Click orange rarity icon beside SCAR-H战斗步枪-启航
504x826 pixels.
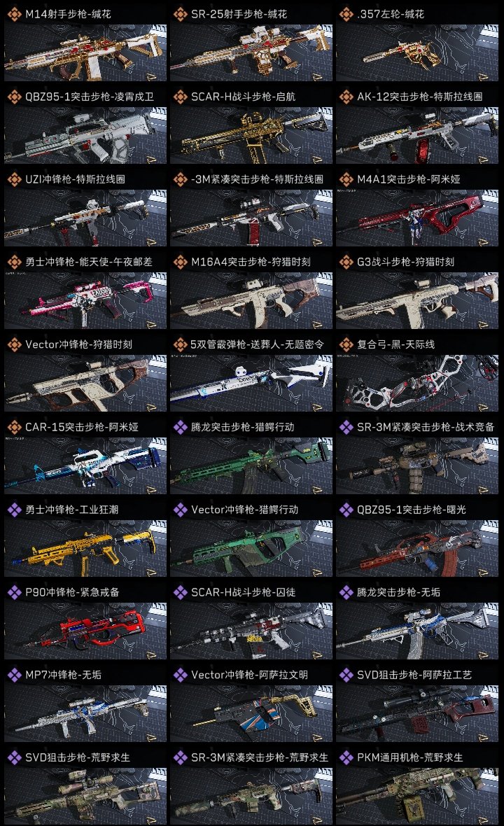(x=180, y=97)
